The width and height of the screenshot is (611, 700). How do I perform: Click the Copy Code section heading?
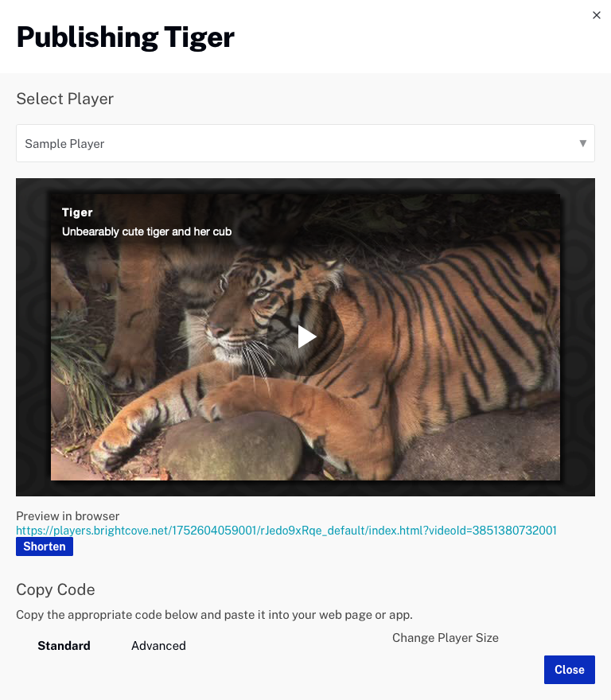56,589
